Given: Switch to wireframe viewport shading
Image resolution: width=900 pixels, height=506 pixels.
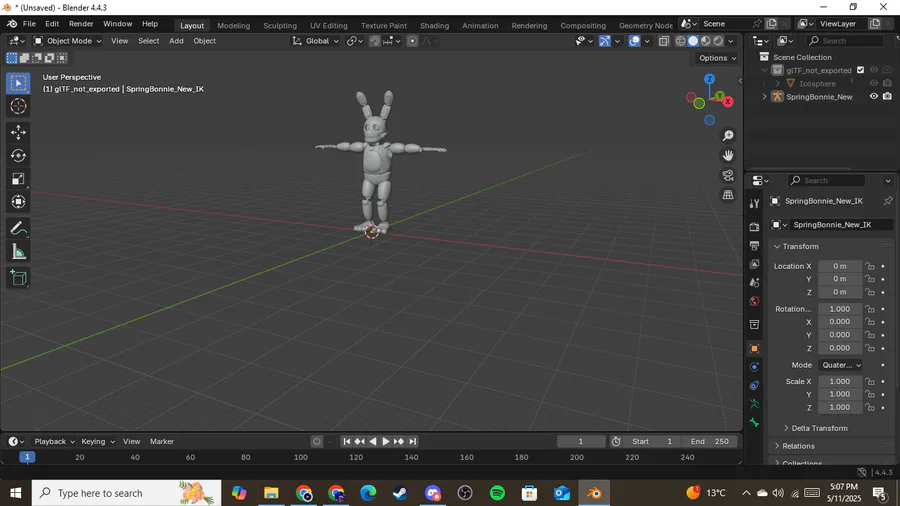Looking at the screenshot, I should (681, 41).
